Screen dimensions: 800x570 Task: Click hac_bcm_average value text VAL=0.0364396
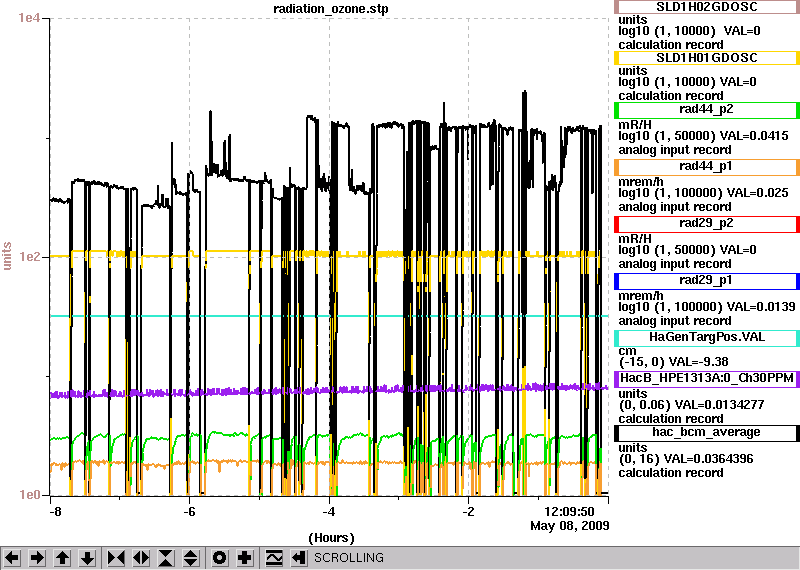(x=708, y=459)
